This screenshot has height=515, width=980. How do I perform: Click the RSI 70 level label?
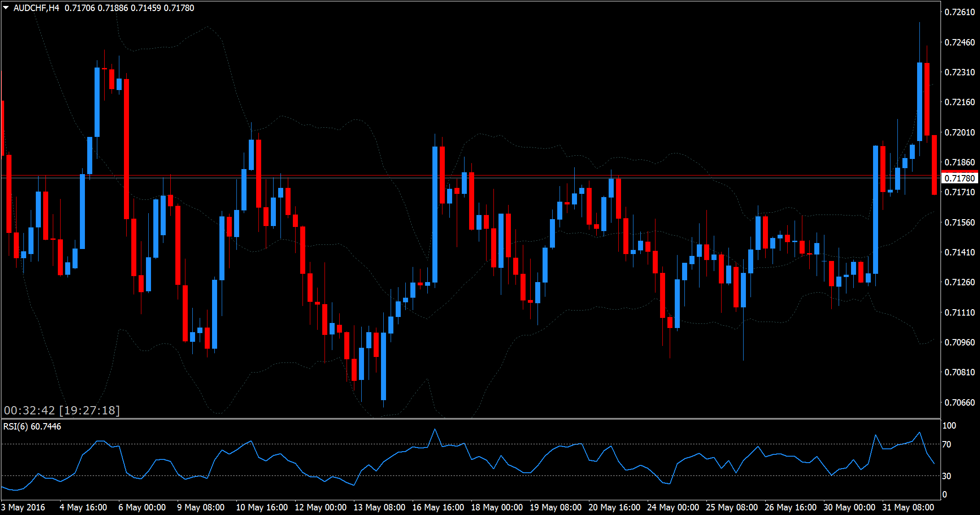pos(946,444)
